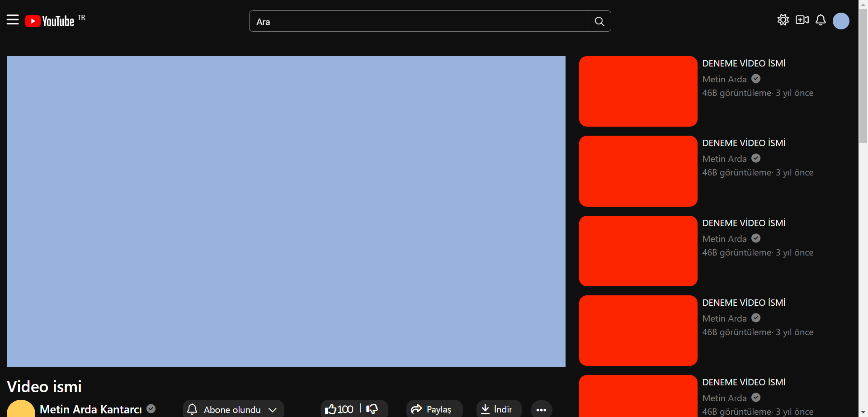Click verified badge next to Metin Arda Kantarcı

[151, 408]
